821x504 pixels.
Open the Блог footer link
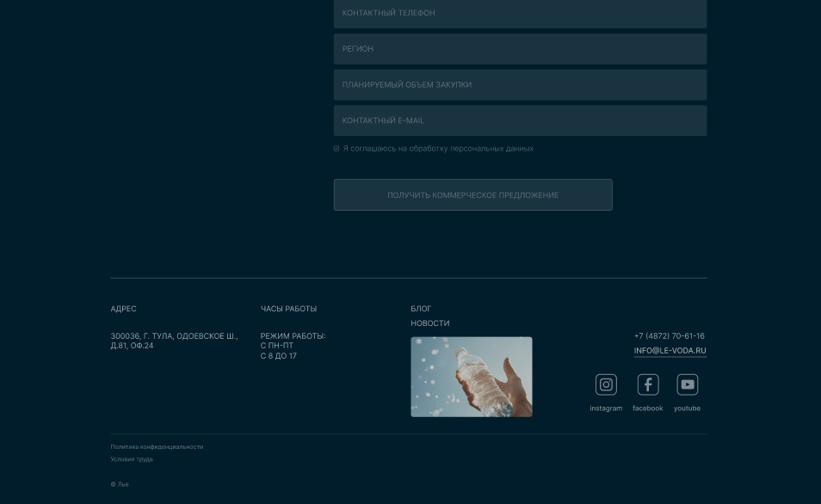(x=421, y=309)
